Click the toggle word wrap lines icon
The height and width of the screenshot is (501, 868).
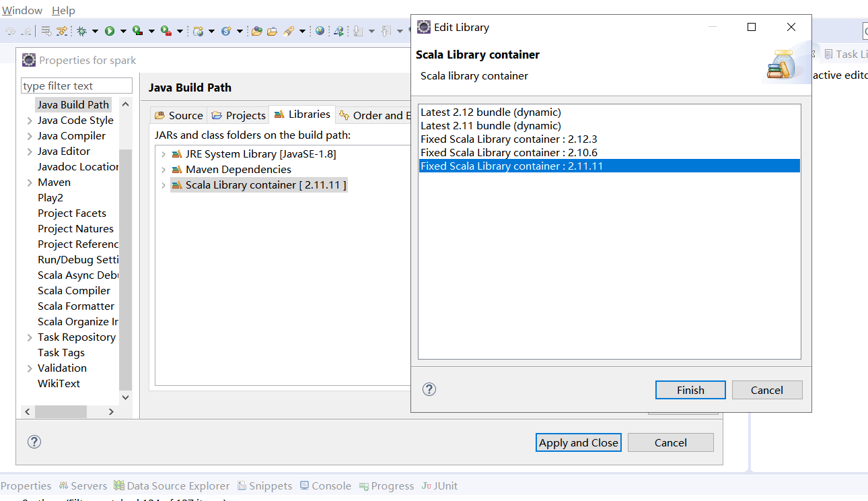46,31
